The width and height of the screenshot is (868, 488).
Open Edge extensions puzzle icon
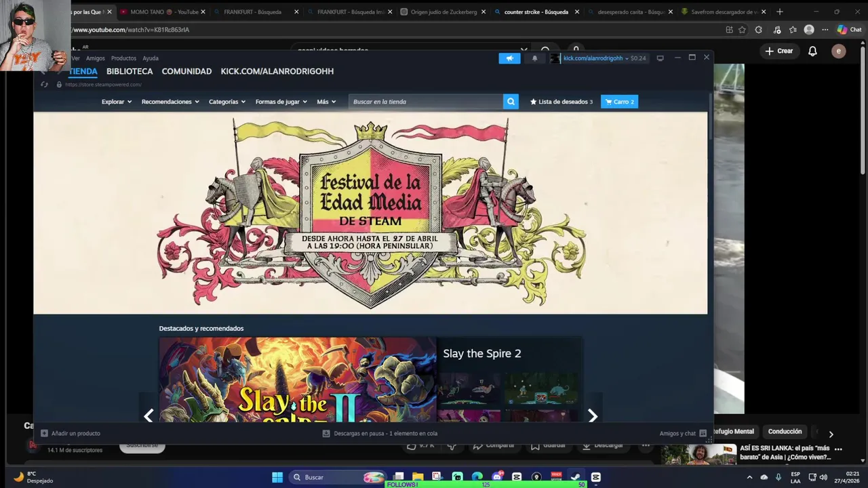[x=758, y=30]
